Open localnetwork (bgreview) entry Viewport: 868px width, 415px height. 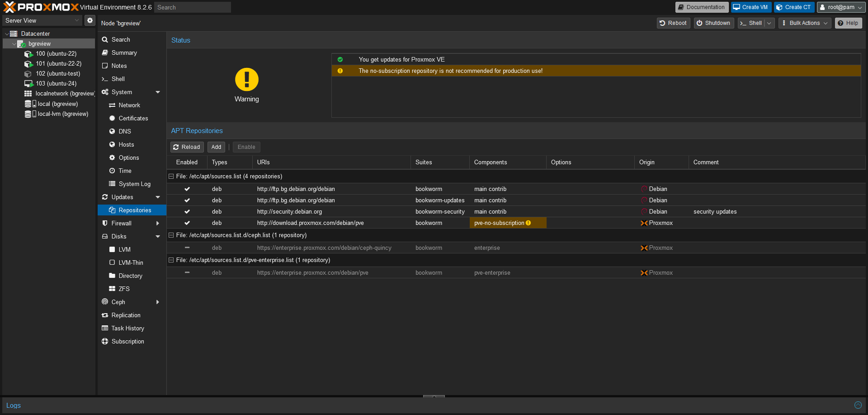[60, 94]
